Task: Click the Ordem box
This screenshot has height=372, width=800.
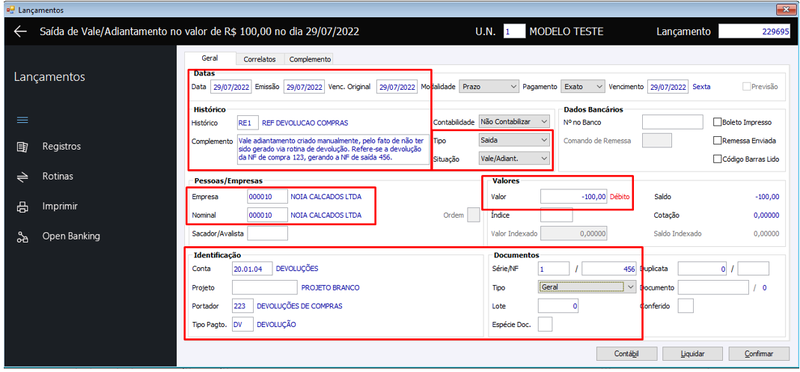Action: click(x=473, y=215)
